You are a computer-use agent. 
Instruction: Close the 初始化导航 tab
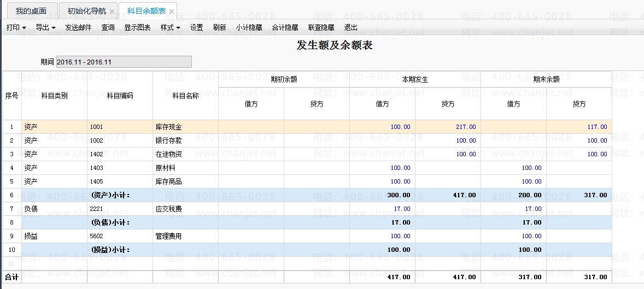click(112, 11)
